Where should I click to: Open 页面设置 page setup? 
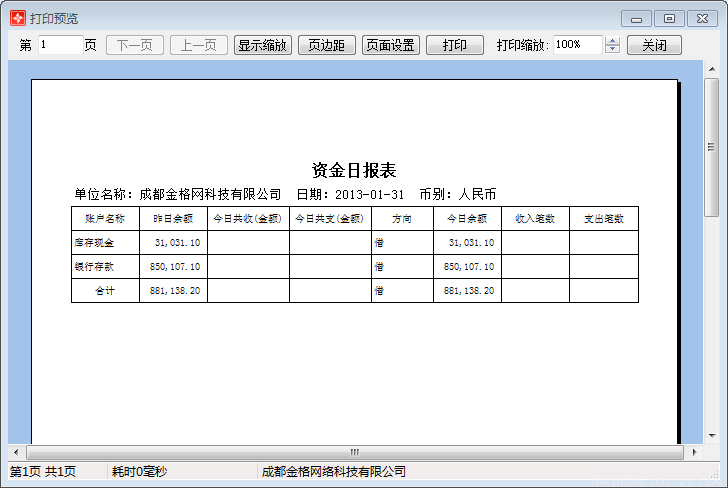390,45
